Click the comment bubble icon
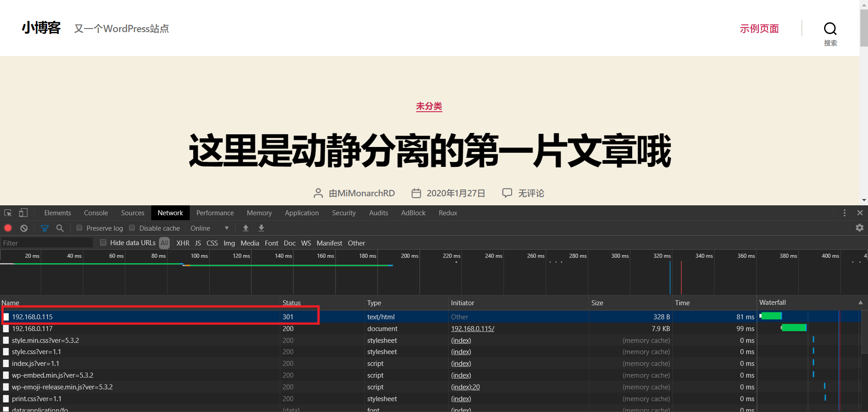This screenshot has height=412, width=868. (x=507, y=193)
